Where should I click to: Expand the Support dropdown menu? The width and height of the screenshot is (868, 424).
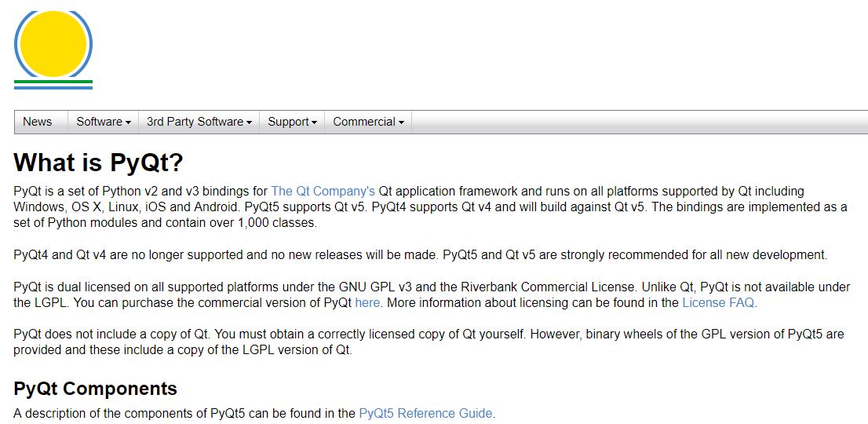coord(288,122)
